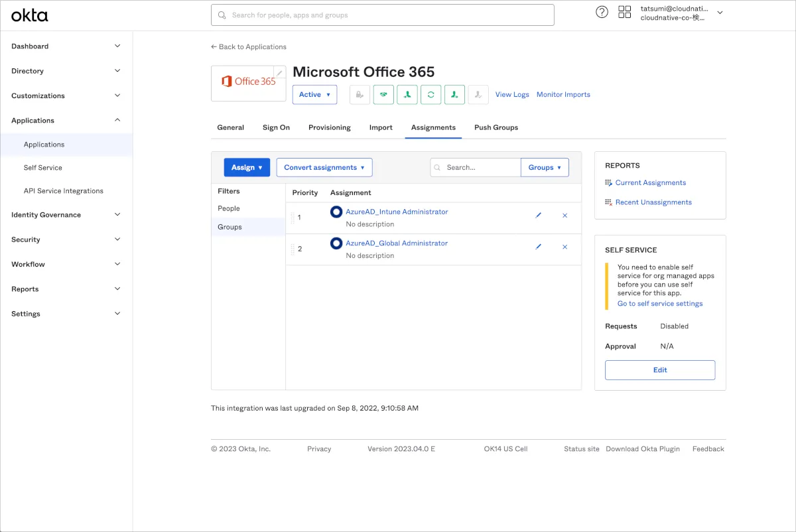Click the self service Edit button

(659, 370)
